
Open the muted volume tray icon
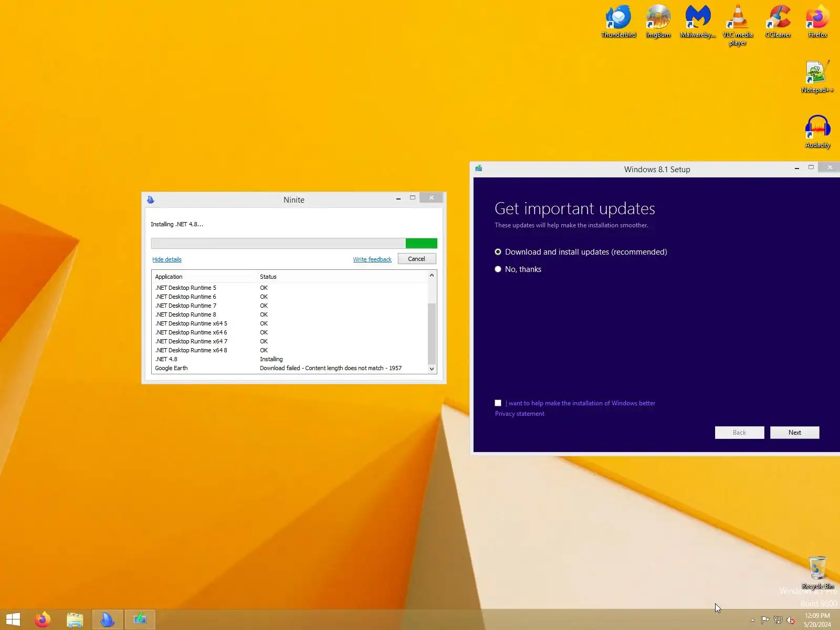[x=791, y=620]
